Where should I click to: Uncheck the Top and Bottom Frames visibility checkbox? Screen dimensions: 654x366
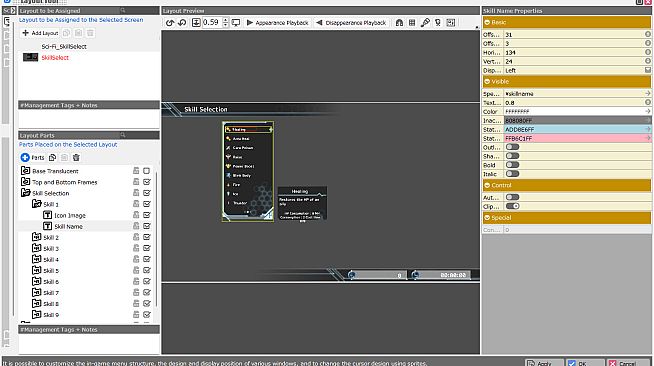click(x=146, y=182)
